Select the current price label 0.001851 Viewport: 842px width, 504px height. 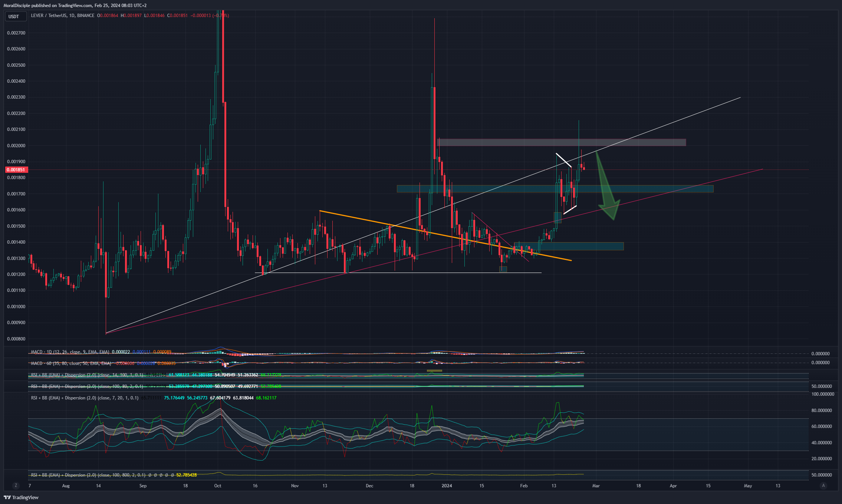click(x=16, y=170)
